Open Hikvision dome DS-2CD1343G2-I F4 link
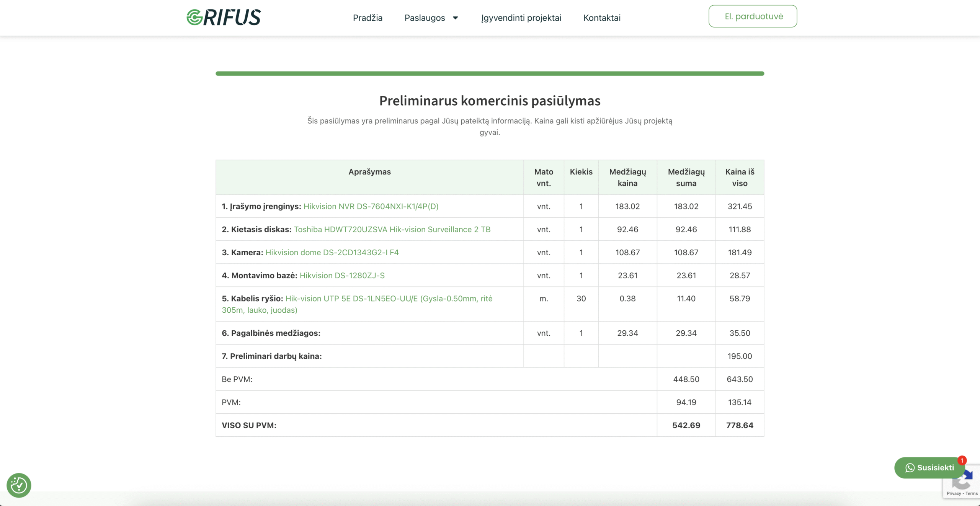This screenshot has width=980, height=506. pyautogui.click(x=332, y=252)
